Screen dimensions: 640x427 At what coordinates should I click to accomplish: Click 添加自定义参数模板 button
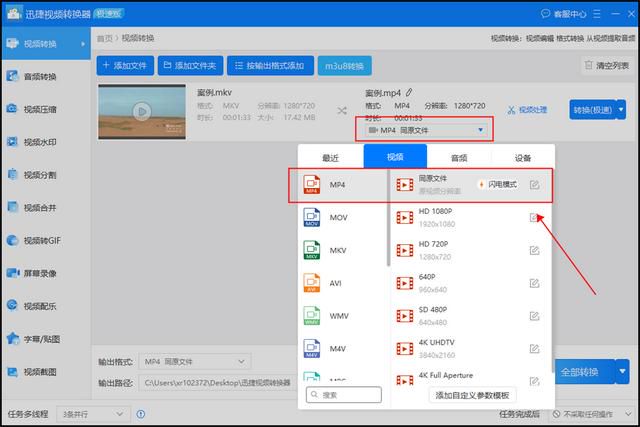pyautogui.click(x=472, y=395)
